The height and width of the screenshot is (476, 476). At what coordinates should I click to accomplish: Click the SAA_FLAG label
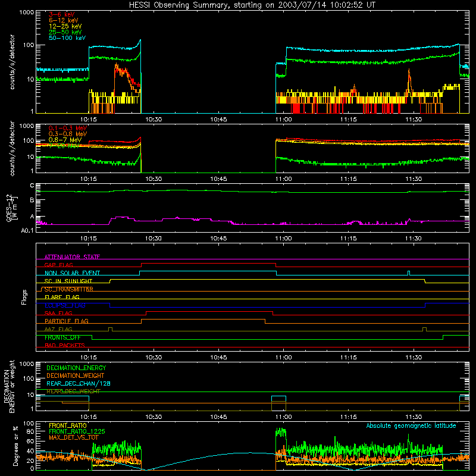click(58, 314)
